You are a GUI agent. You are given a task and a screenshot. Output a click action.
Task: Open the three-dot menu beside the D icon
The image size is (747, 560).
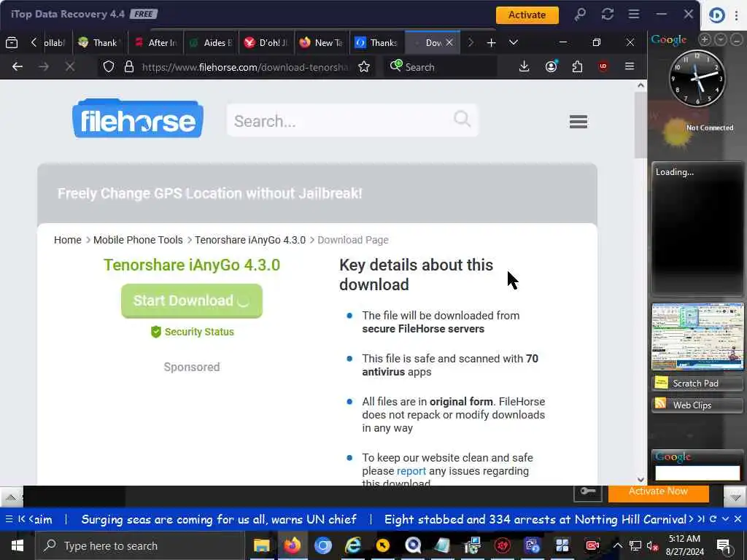point(737,15)
